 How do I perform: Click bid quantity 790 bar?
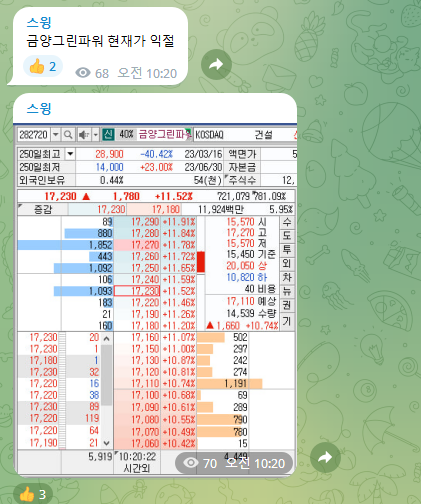[x=222, y=419]
